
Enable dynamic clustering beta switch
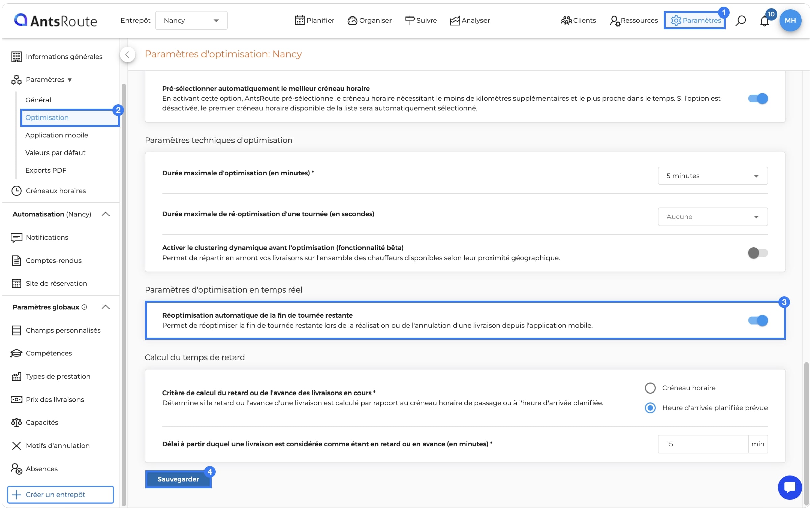coord(758,252)
